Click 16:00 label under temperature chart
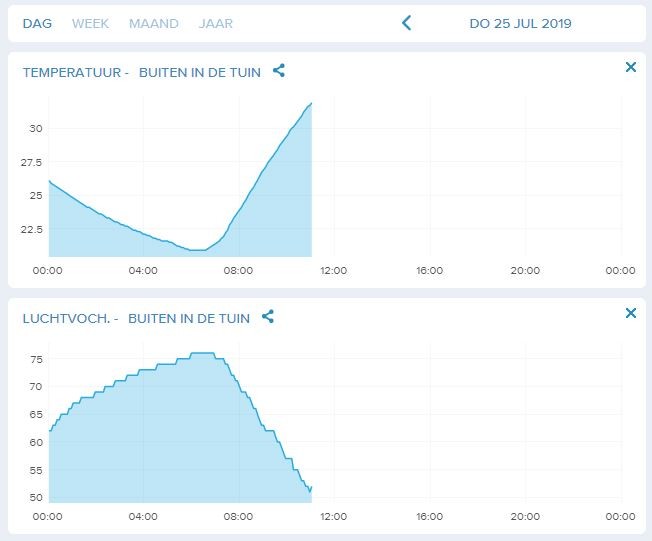 pyautogui.click(x=430, y=271)
